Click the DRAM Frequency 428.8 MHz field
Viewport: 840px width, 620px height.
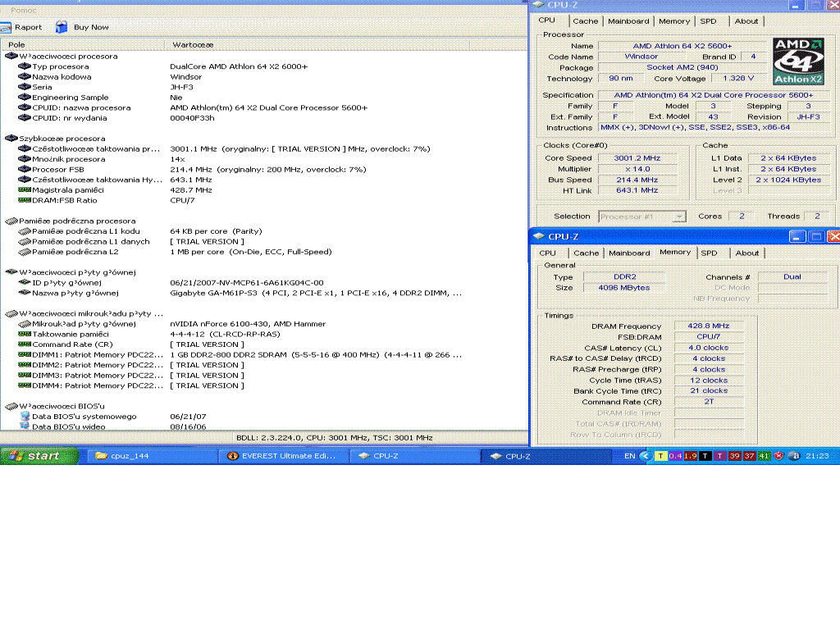[708, 326]
